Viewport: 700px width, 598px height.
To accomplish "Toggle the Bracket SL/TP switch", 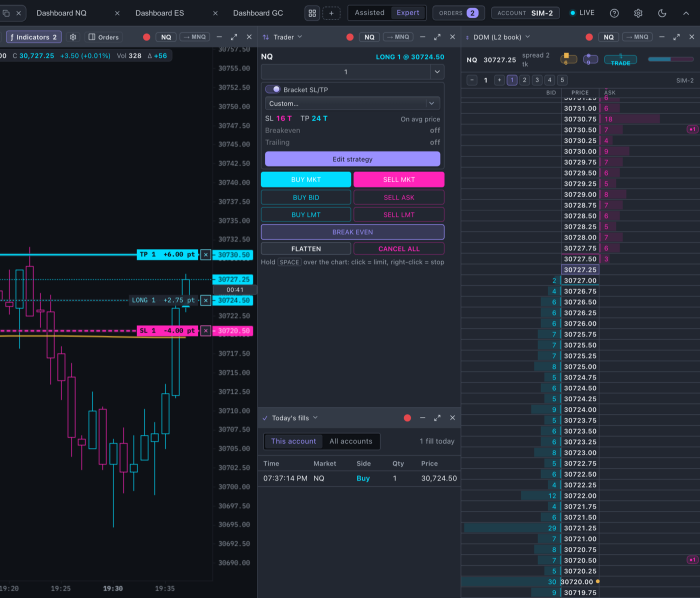I will [273, 89].
